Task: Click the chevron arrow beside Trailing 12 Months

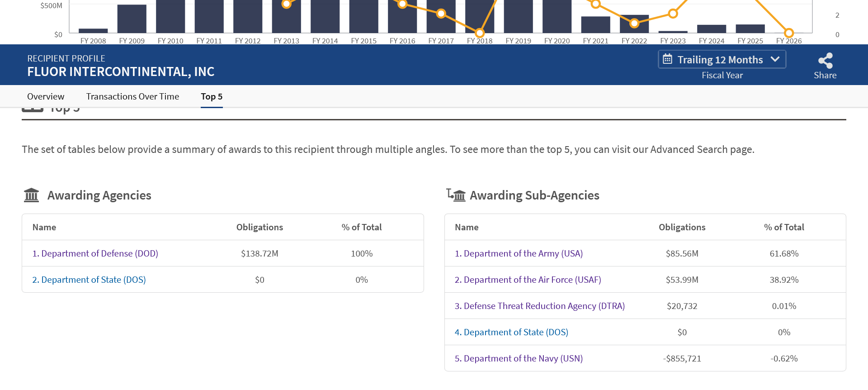Action: (775, 59)
